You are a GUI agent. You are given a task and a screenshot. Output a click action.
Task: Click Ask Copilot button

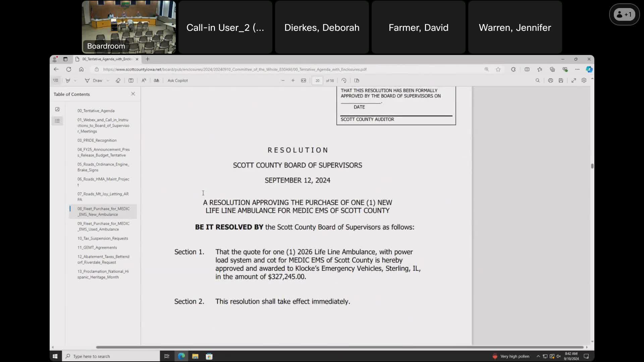177,80
